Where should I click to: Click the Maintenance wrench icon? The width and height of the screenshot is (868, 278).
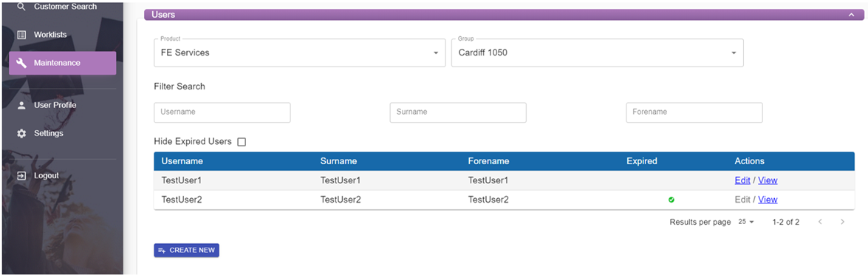point(21,63)
